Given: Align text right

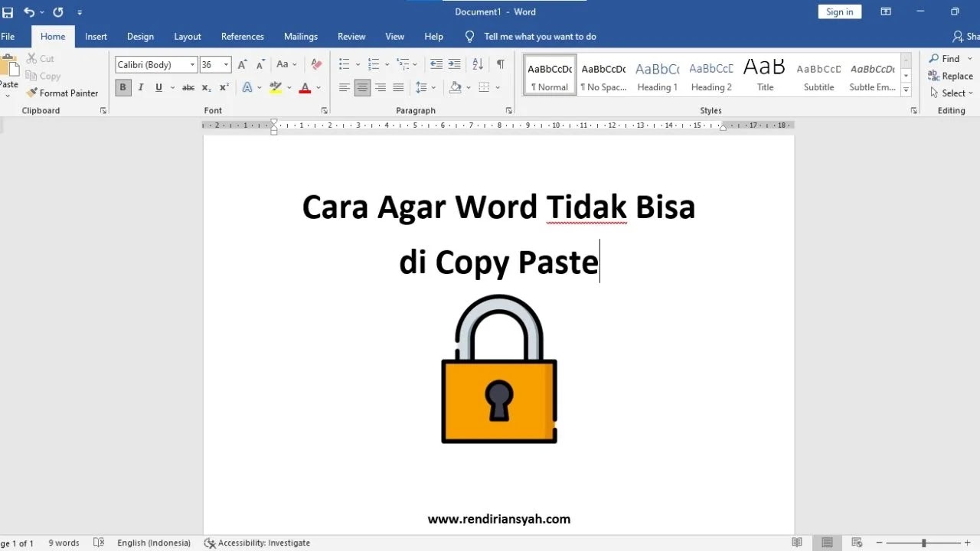Looking at the screenshot, I should click(x=381, y=87).
